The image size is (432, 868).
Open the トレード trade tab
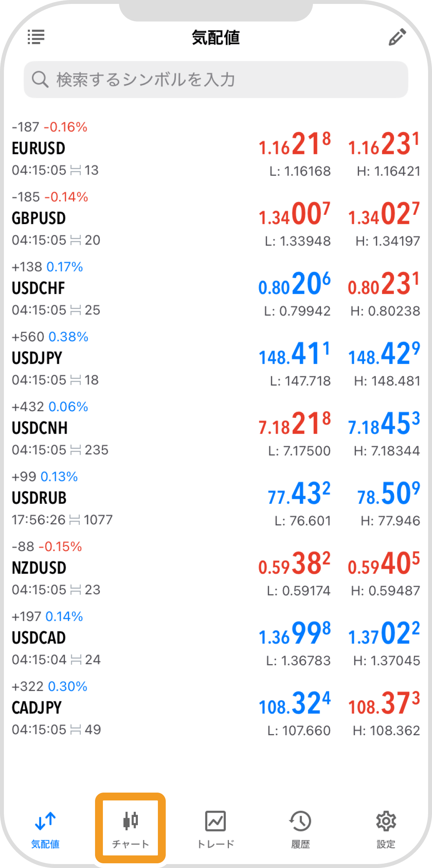pyautogui.click(x=216, y=828)
